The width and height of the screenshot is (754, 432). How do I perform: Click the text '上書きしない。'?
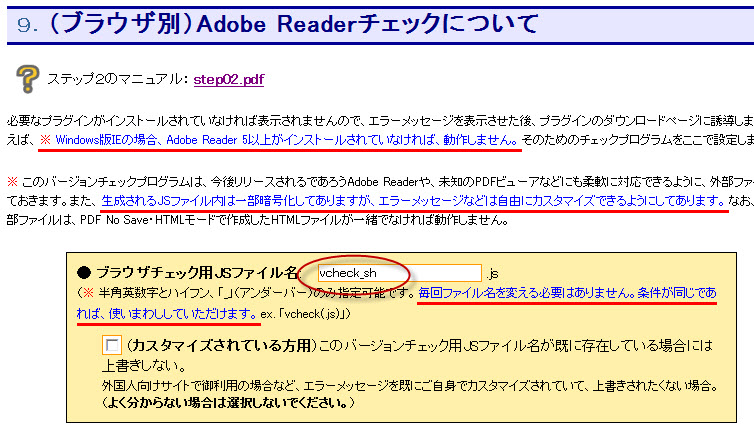pos(144,366)
